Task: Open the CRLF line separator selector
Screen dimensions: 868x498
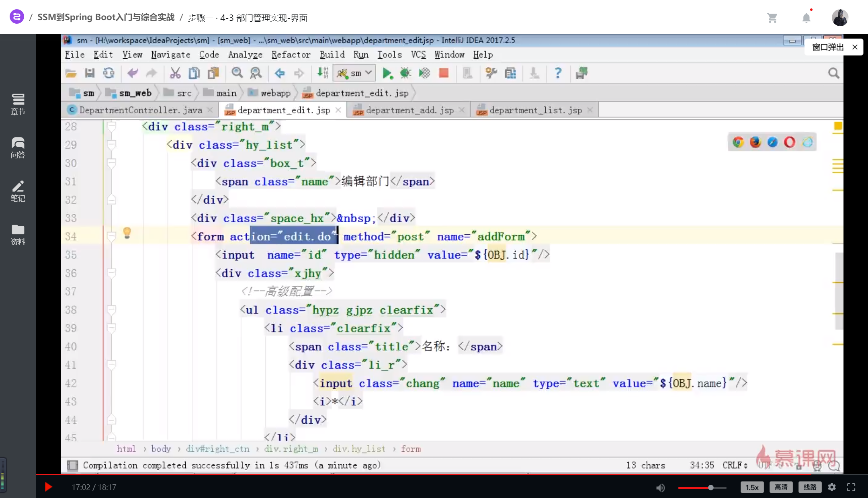Action: pyautogui.click(x=735, y=465)
